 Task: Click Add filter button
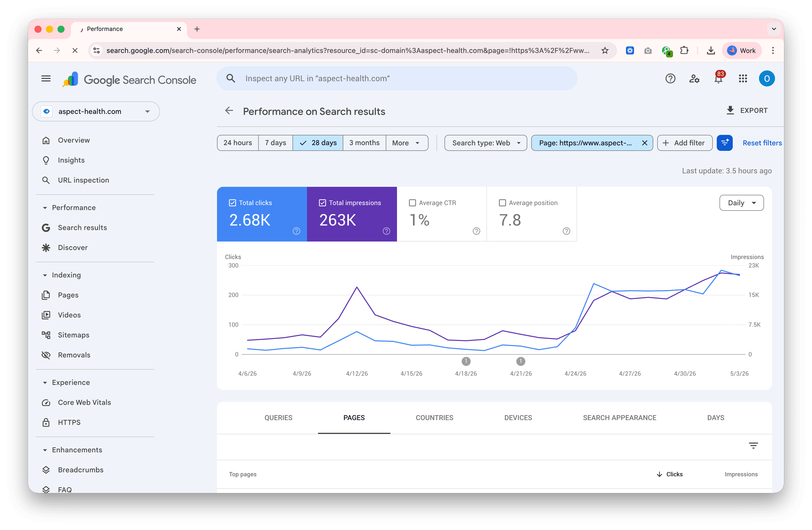(x=684, y=143)
